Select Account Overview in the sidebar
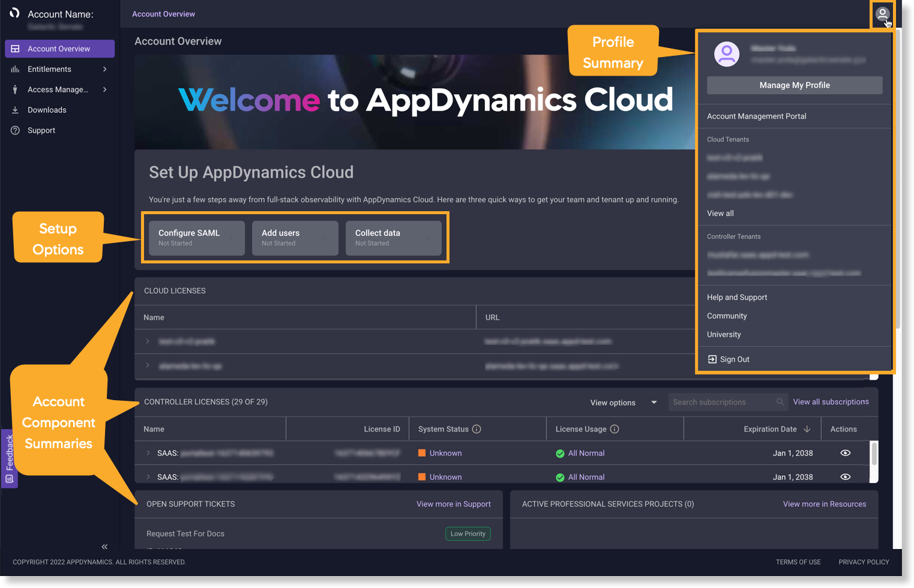 tap(59, 49)
